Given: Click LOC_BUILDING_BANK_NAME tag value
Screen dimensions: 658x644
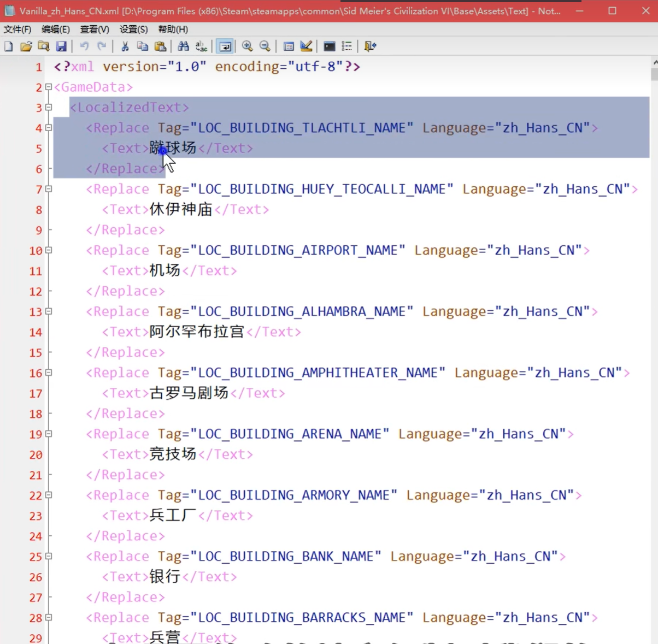Looking at the screenshot, I should pyautogui.click(x=286, y=556).
